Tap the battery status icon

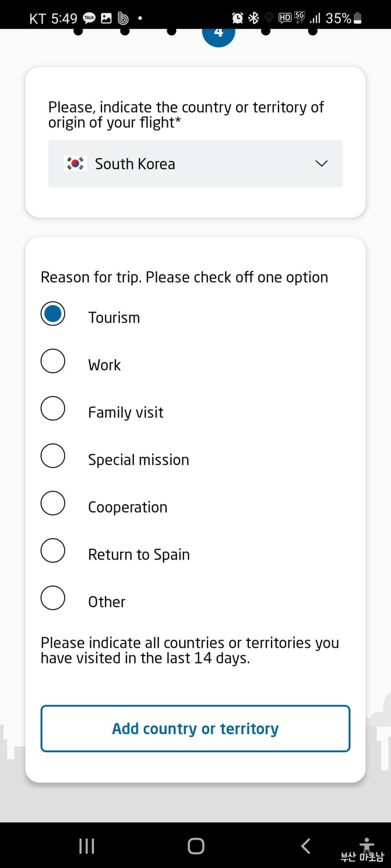358,18
